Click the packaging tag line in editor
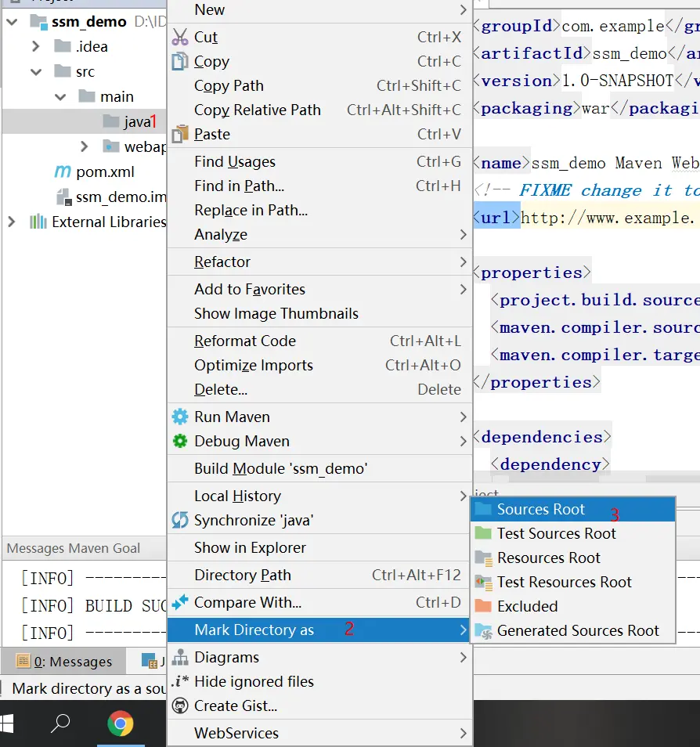The image size is (700, 747). click(586, 108)
